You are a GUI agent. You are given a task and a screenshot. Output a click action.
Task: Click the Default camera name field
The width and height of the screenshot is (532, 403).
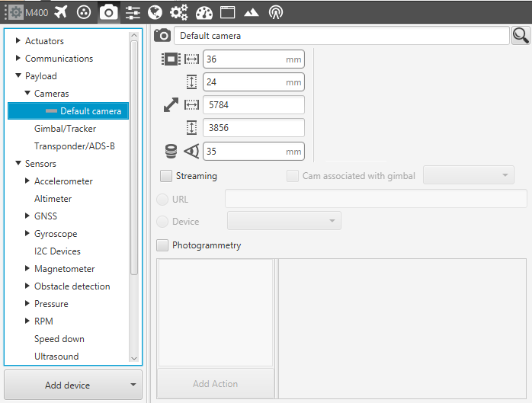tap(341, 36)
